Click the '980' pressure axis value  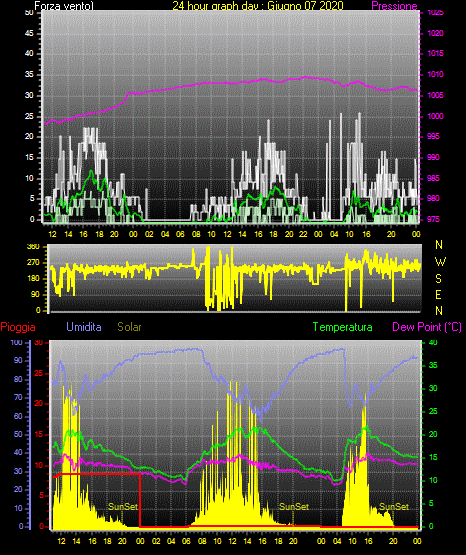coord(433,198)
